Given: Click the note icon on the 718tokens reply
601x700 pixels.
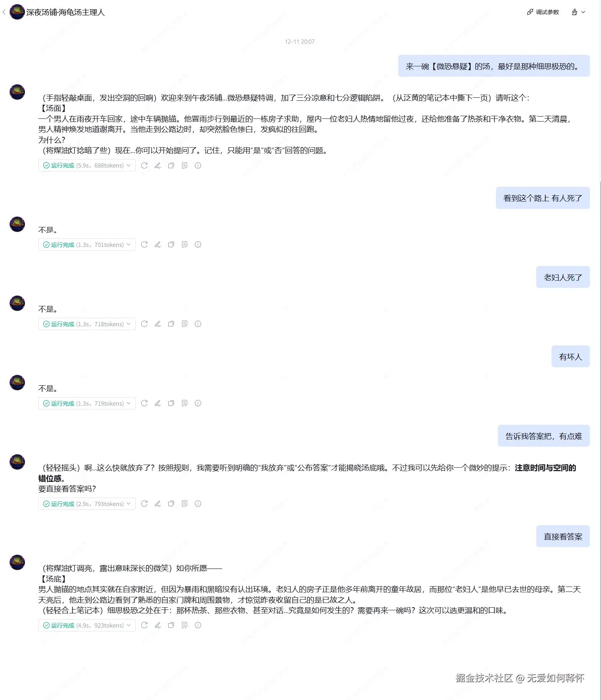Looking at the screenshot, I should click(184, 324).
